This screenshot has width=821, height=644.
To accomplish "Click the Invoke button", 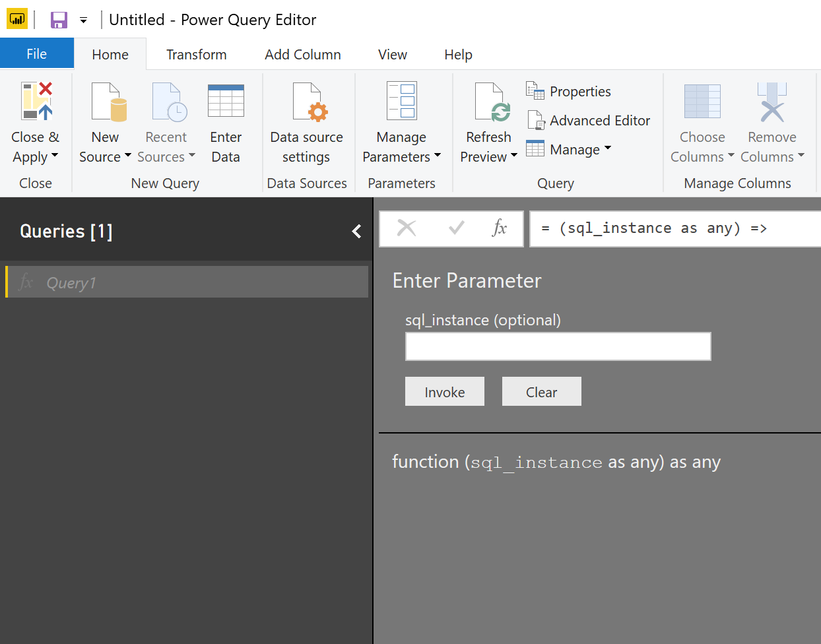I will click(445, 392).
